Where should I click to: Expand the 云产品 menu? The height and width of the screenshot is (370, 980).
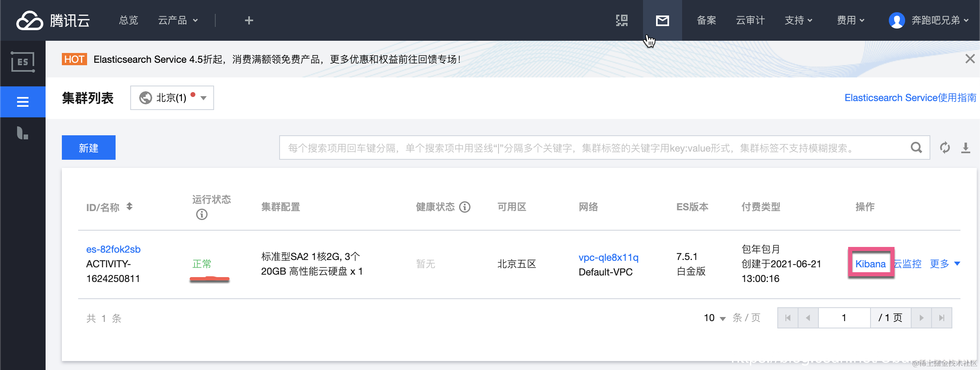coord(178,20)
